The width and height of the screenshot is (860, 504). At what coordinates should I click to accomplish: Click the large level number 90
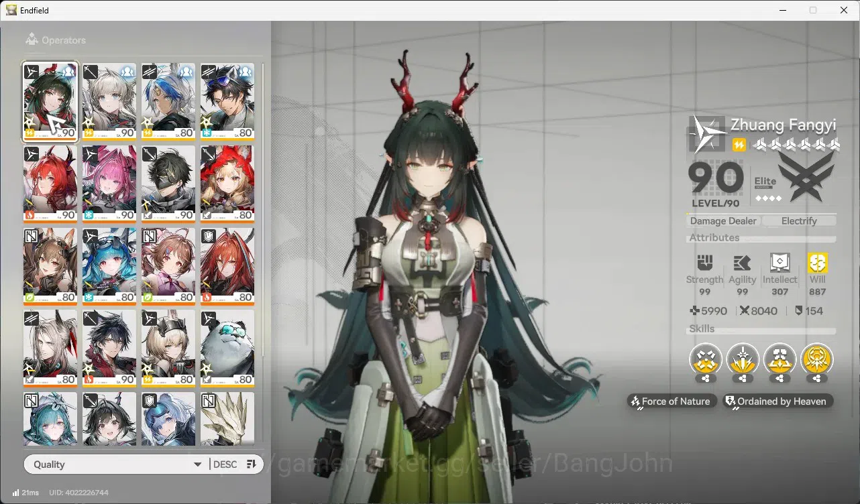(716, 178)
